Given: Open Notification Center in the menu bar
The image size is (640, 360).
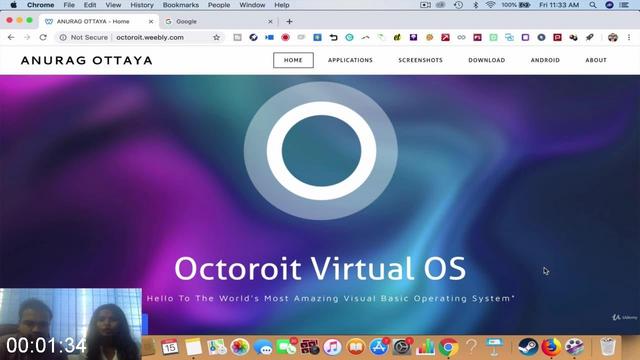Looking at the screenshot, I should [x=624, y=5].
